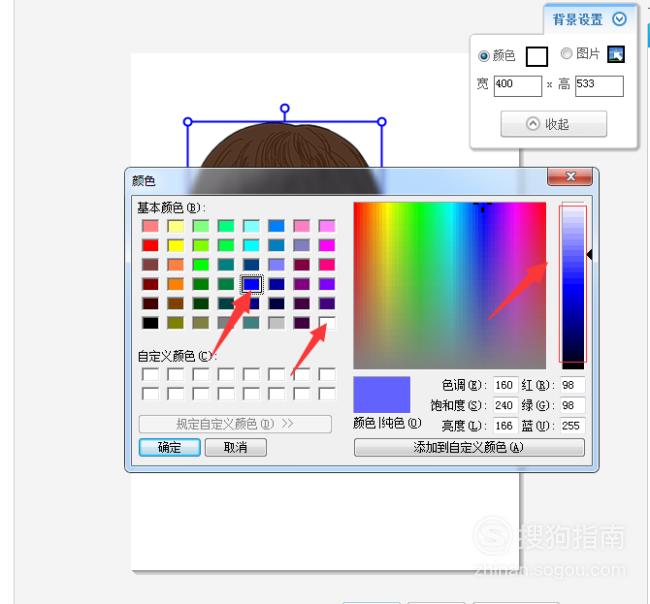This screenshot has width=650, height=604.
Task: Select the purple swatch at end of fourth row
Action: pyautogui.click(x=327, y=284)
